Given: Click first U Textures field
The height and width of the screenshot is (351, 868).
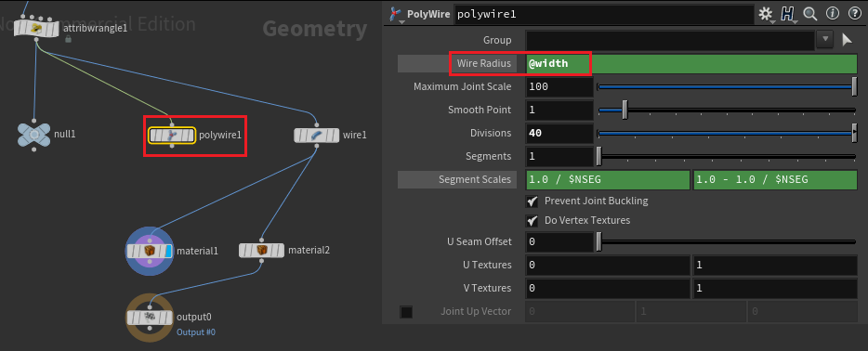Looking at the screenshot, I should pos(608,265).
